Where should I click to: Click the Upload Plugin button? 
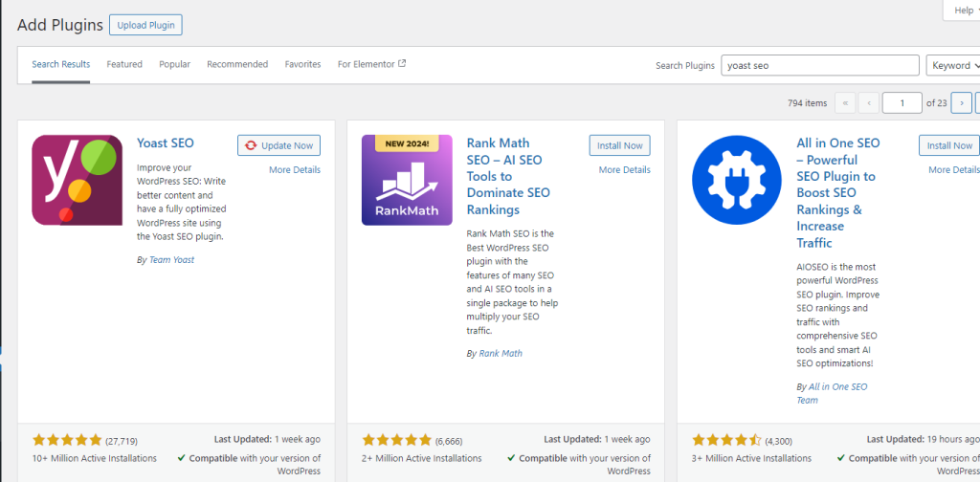145,25
